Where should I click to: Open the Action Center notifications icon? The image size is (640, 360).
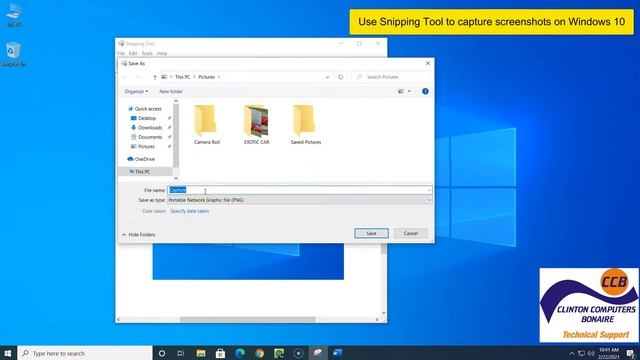(x=630, y=353)
